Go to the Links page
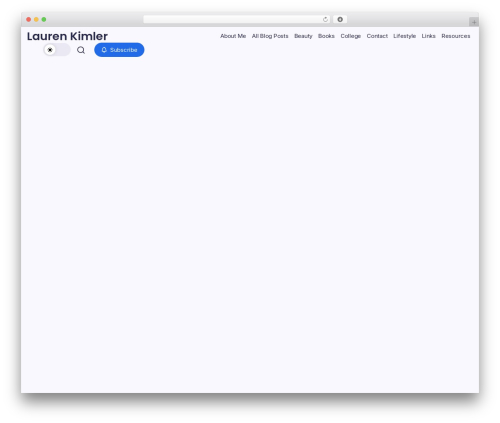 tap(429, 36)
